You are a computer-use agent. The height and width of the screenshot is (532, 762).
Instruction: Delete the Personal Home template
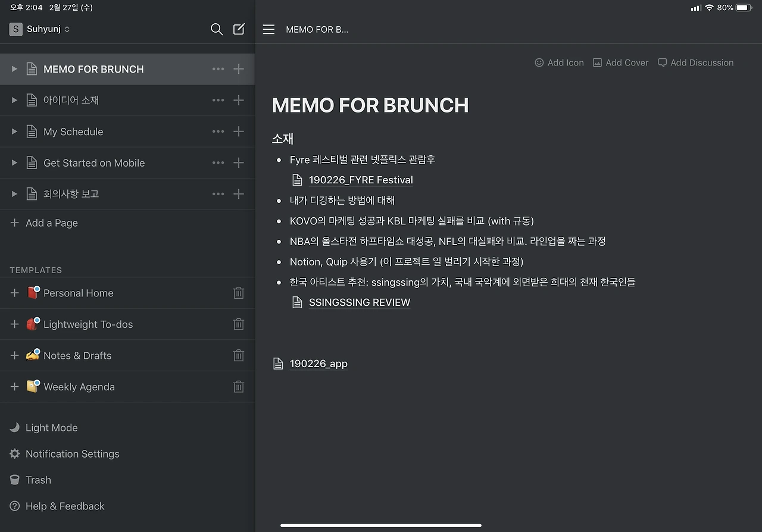pos(239,293)
